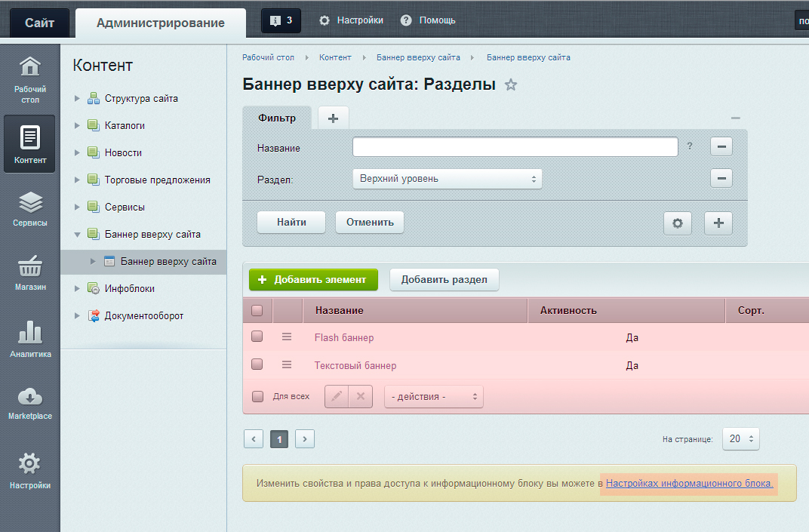Click the help question mark next to Название
This screenshot has width=809, height=532.
point(690,146)
